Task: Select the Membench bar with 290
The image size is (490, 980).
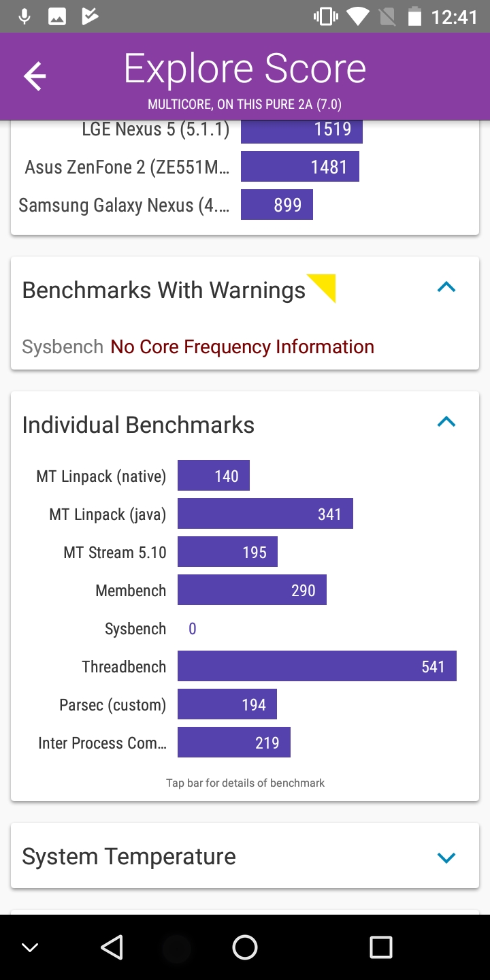Action: pos(252,590)
